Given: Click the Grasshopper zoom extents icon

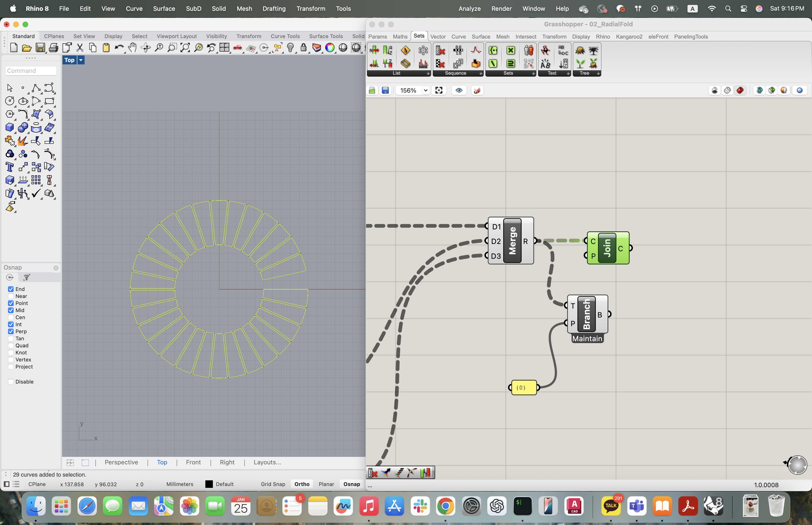Looking at the screenshot, I should tap(439, 90).
